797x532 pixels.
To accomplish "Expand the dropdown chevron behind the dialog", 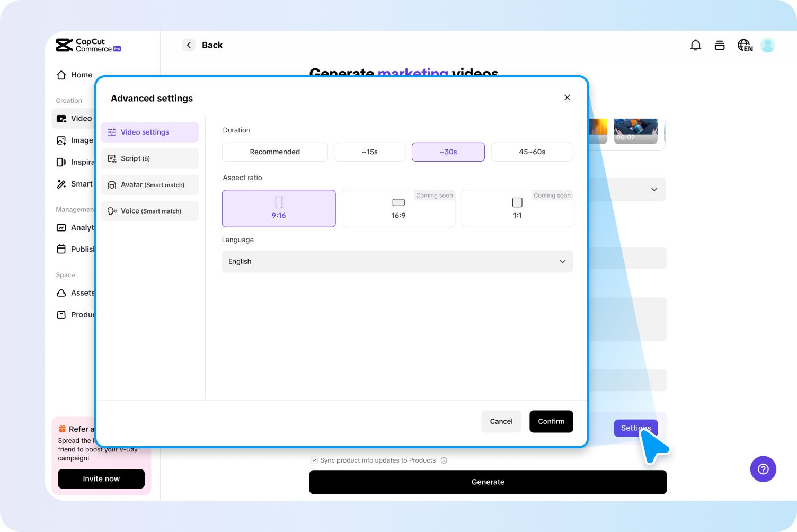I will pos(654,190).
